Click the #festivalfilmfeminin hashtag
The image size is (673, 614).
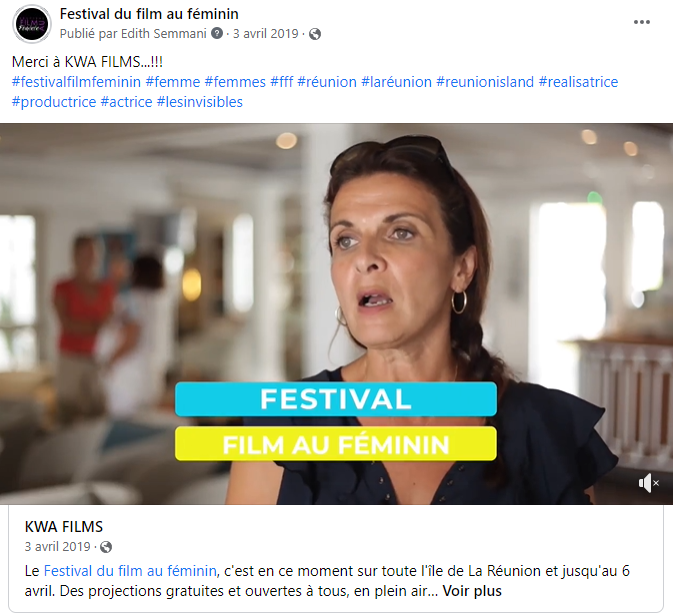coord(76,82)
